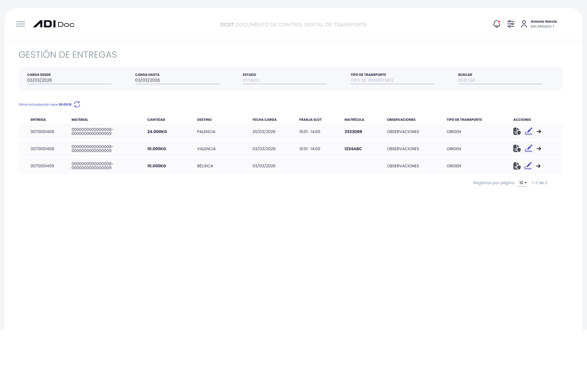Click the ADI Doc logo
This screenshot has height=392, width=587.
point(54,24)
